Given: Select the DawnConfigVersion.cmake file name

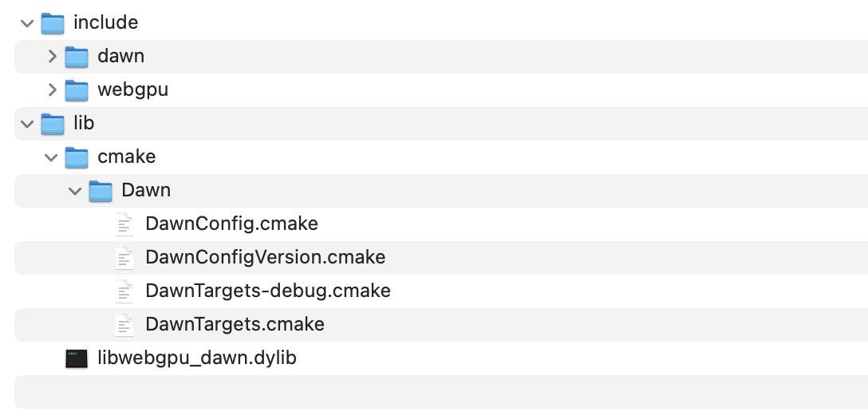Looking at the screenshot, I should (x=265, y=258).
